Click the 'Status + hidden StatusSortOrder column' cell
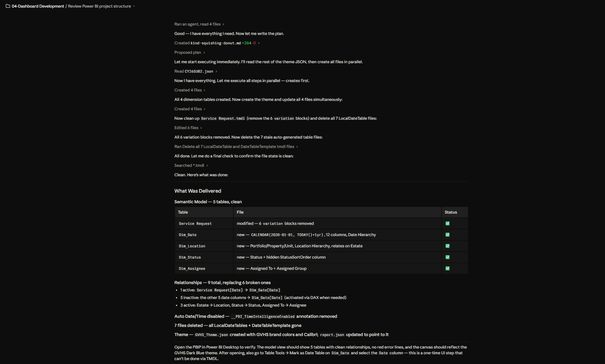The width and height of the screenshot is (605, 364). click(x=337, y=257)
